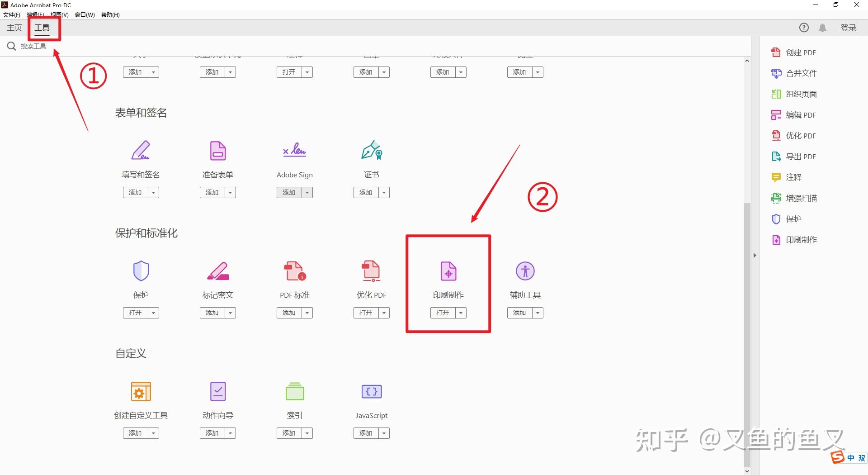Viewport: 868px width, 475px height.
Task: Select 优化 PDF icon in the right shortcut pane
Action: [776, 136]
